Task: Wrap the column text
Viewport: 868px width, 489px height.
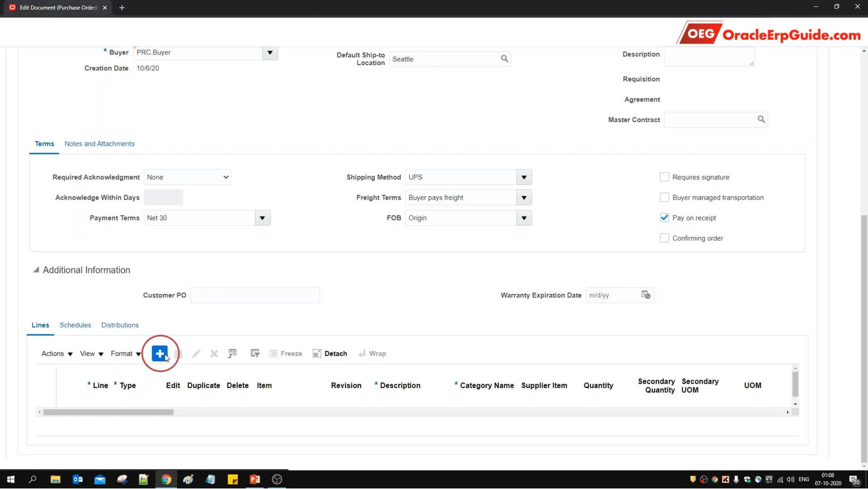Action: pos(372,353)
